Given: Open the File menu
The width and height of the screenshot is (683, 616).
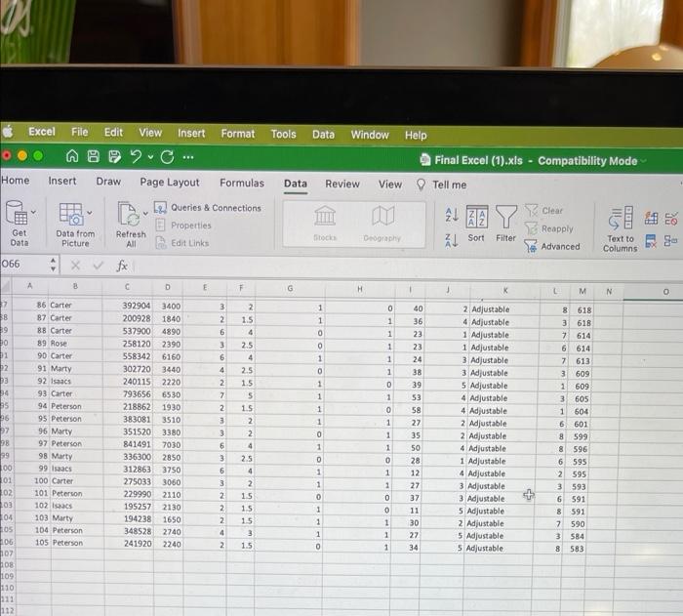Looking at the screenshot, I should (80, 132).
